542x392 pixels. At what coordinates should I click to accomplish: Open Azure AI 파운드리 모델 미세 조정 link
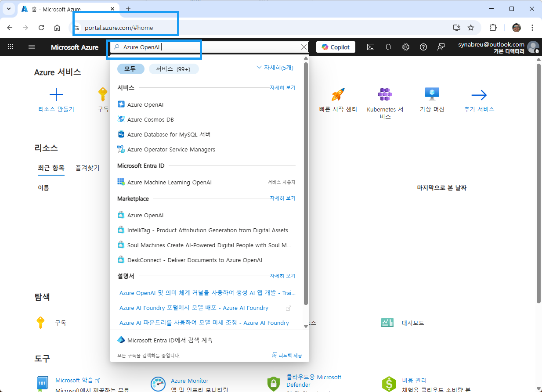coord(204,323)
